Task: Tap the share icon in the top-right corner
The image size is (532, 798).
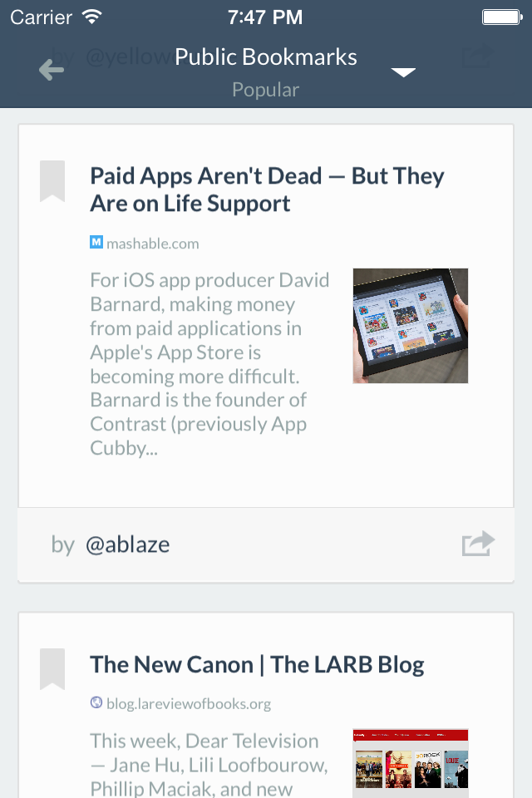Action: 478,57
